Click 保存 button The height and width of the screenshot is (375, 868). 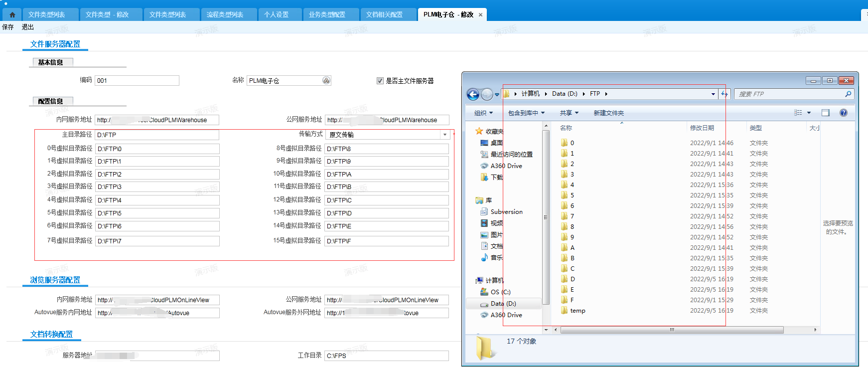click(8, 27)
